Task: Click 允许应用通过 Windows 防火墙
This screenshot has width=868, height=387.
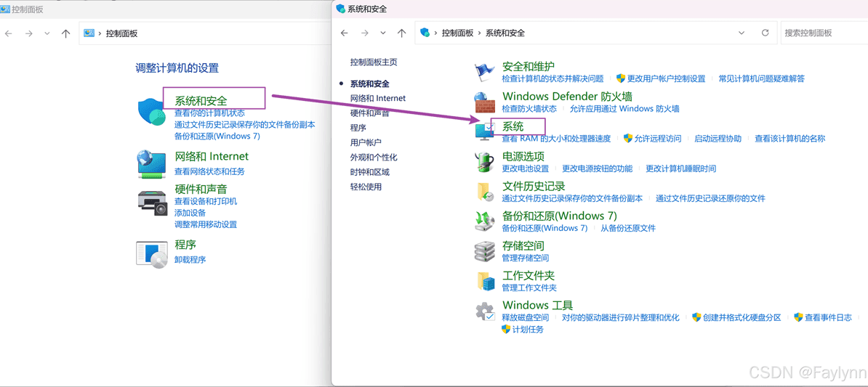Action: point(624,108)
